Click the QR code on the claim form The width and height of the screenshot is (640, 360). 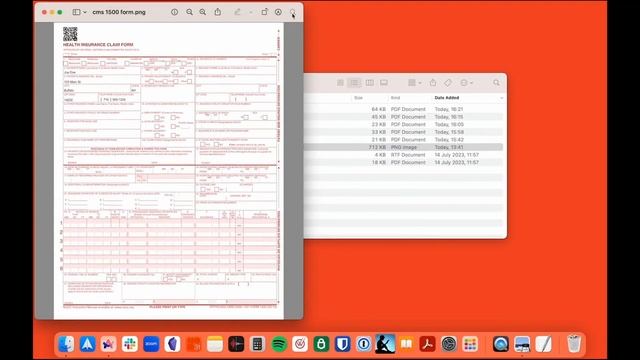[70, 34]
